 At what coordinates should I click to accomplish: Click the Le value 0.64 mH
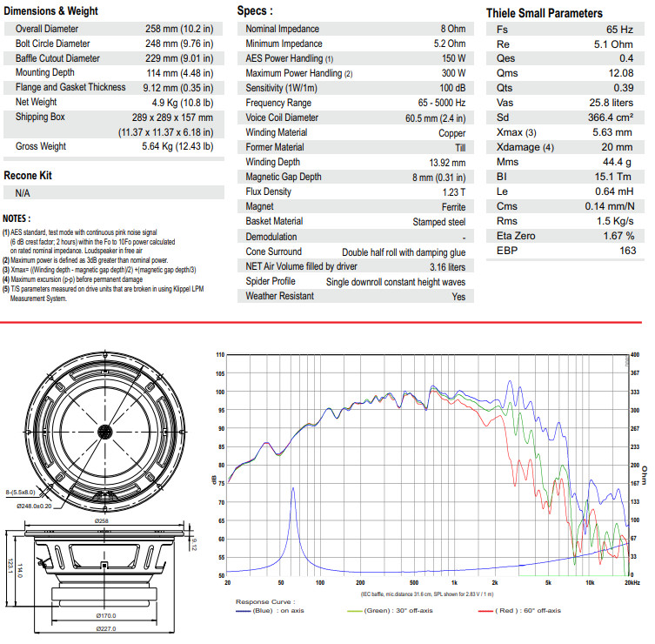(614, 191)
